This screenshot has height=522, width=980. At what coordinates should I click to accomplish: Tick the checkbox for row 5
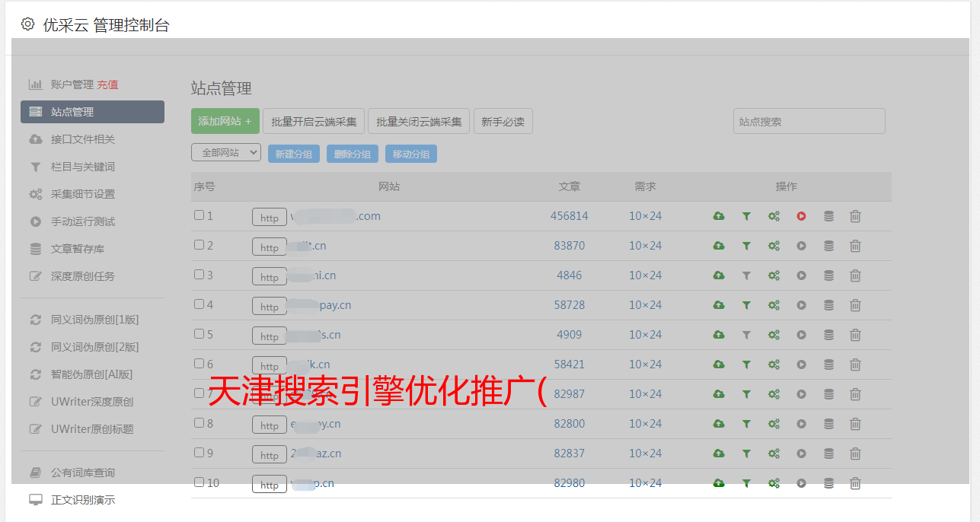point(199,334)
